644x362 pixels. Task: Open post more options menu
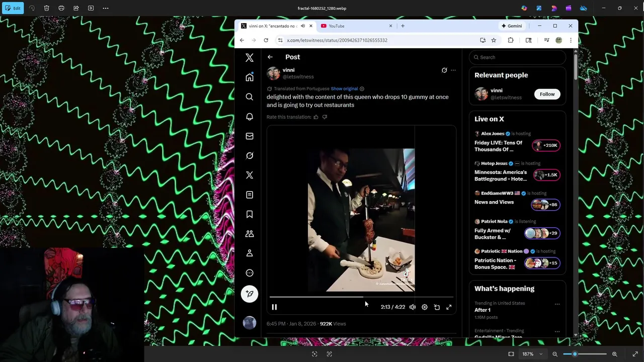[453, 70]
